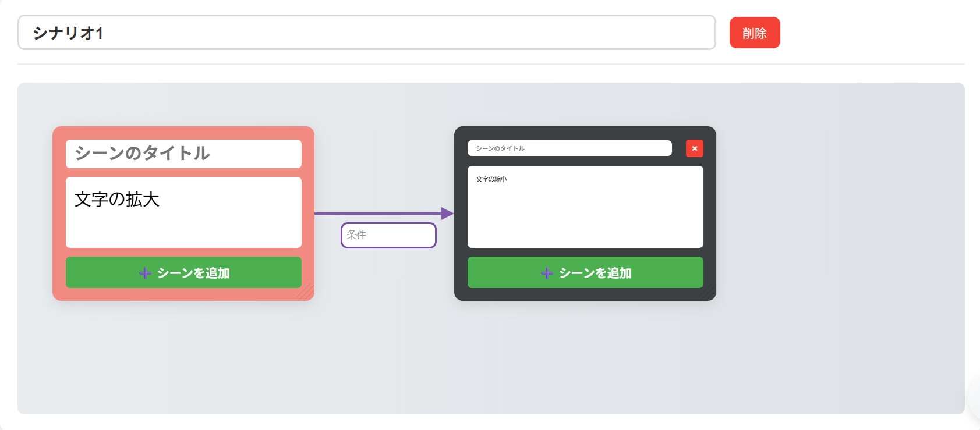This screenshot has height=430, width=980.
Task: Focus the シナリオ1 scenario name field
Action: 366,33
